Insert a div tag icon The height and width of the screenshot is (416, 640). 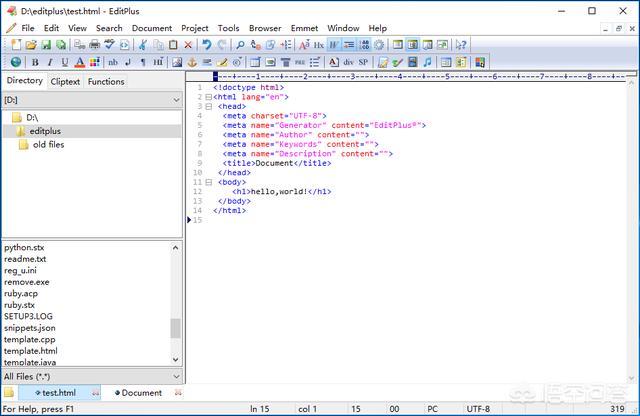tap(348, 62)
